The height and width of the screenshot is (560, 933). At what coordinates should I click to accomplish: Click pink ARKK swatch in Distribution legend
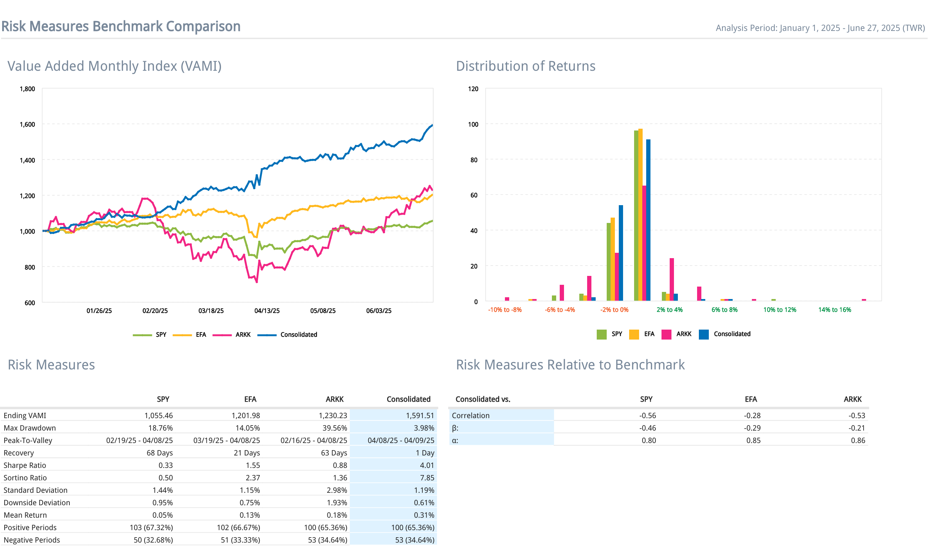click(x=666, y=334)
